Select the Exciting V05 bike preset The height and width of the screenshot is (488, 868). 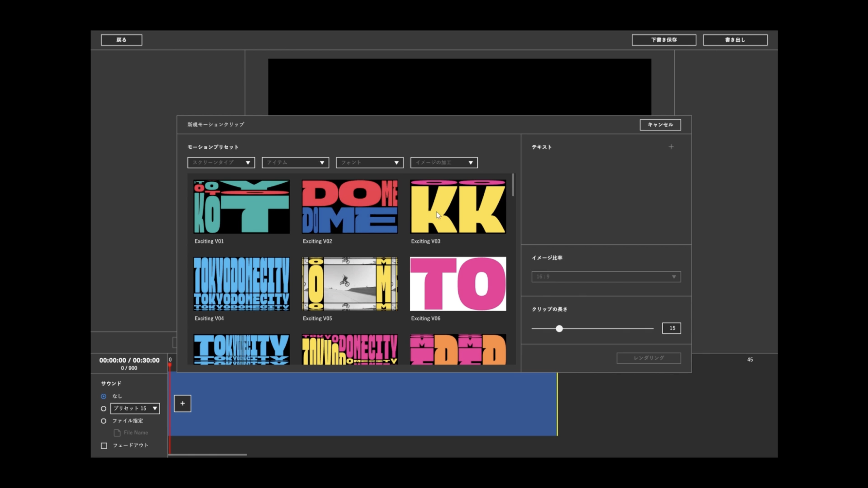(x=349, y=284)
